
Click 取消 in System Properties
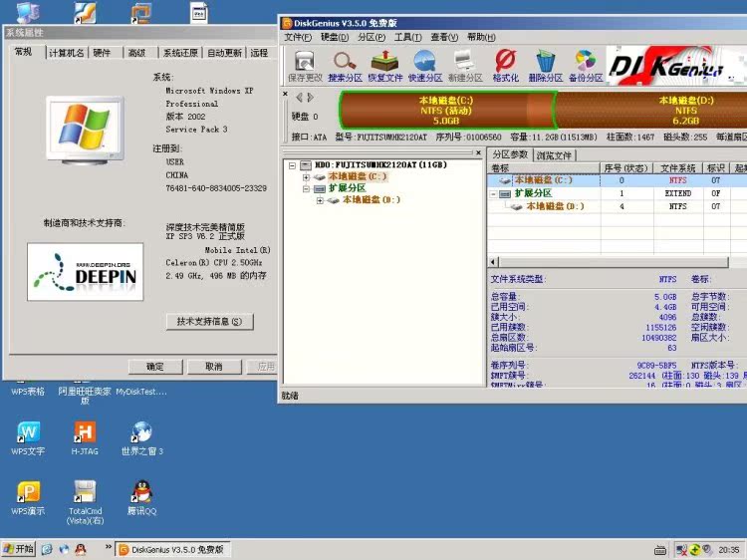(x=214, y=367)
